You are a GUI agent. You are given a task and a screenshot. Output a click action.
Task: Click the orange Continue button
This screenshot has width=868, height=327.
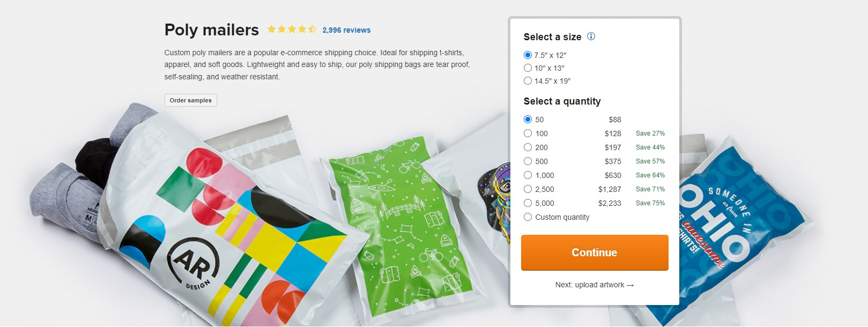coord(595,252)
